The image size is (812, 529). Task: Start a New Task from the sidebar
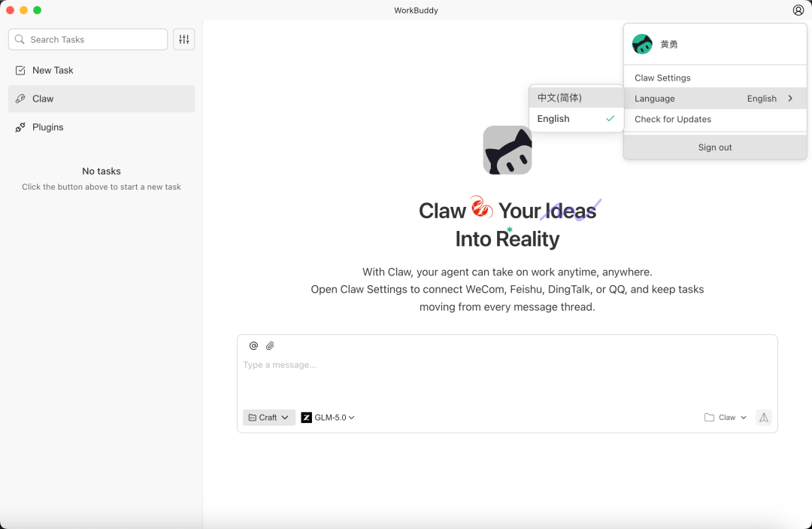click(101, 71)
